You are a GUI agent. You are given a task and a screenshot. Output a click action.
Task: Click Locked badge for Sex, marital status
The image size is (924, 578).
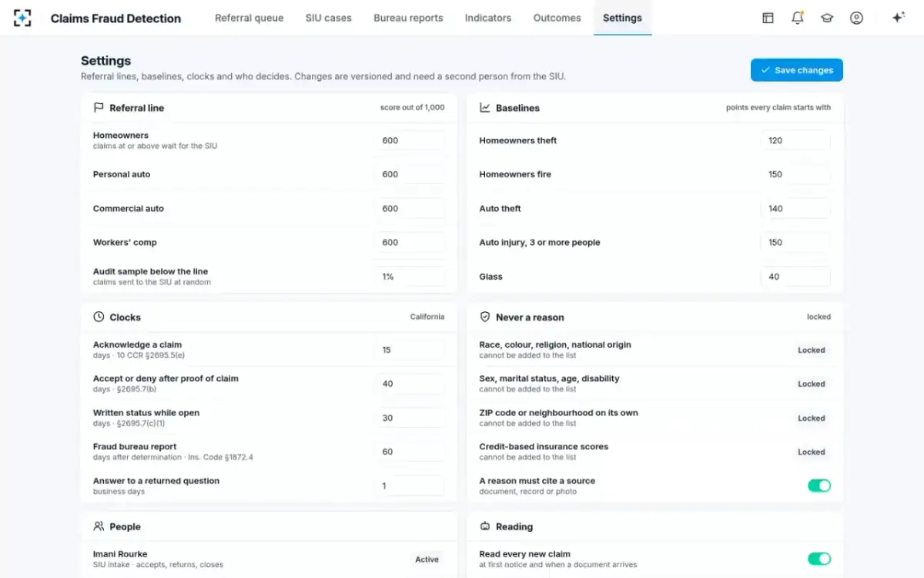pyautogui.click(x=812, y=384)
